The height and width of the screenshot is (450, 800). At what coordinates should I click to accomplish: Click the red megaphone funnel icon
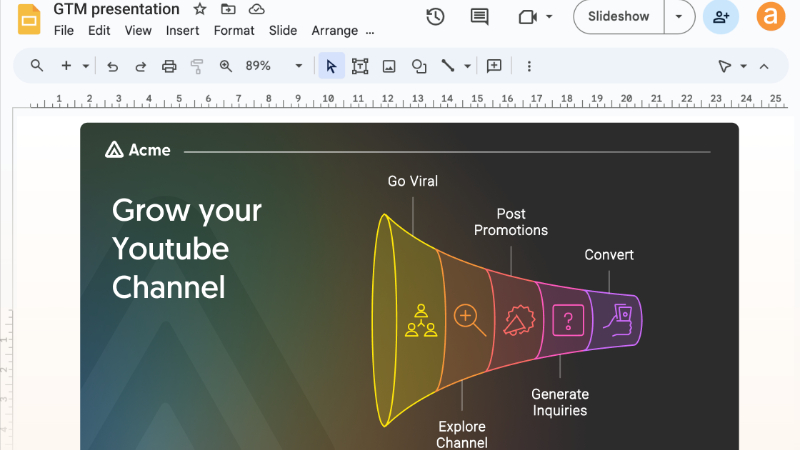click(x=519, y=320)
